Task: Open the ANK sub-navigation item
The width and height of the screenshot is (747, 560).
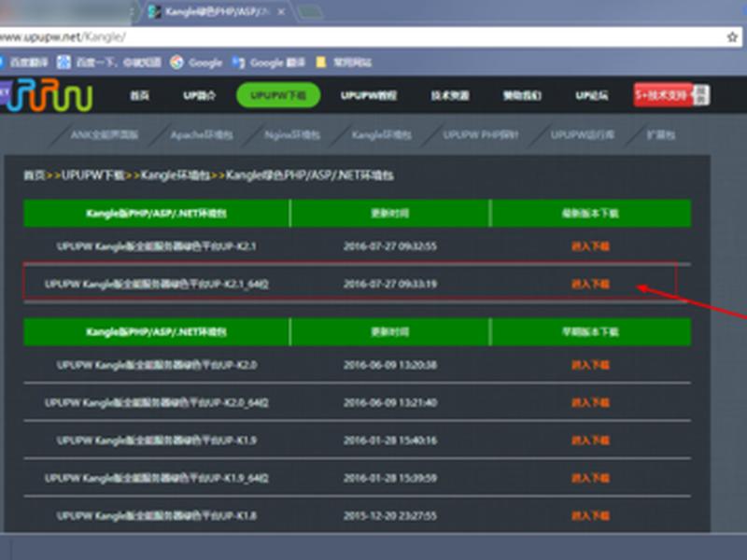Action: (105, 135)
